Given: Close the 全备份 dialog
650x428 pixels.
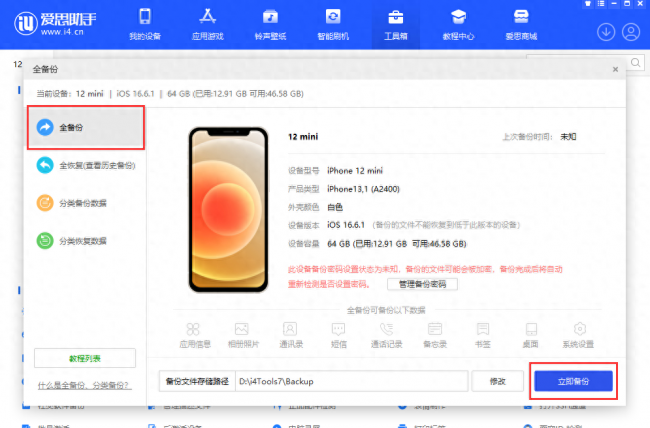Looking at the screenshot, I should tap(615, 69).
